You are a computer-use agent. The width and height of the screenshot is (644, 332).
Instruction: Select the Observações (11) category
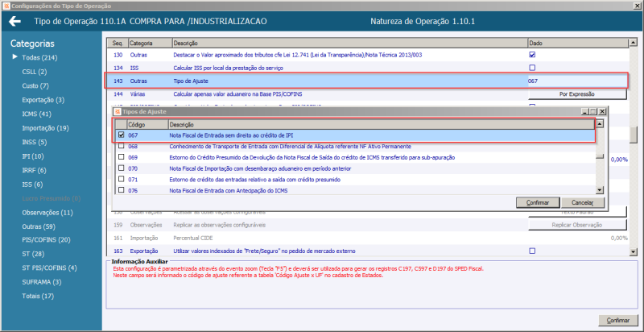click(x=47, y=213)
